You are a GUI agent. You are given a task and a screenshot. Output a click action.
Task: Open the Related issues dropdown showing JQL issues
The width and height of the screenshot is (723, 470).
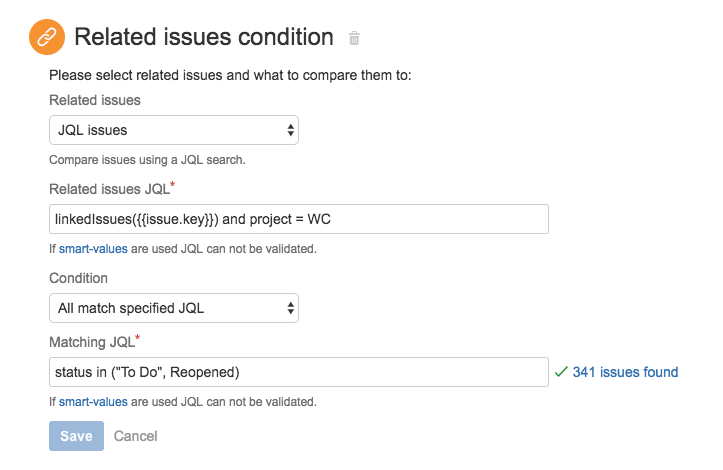click(x=174, y=130)
